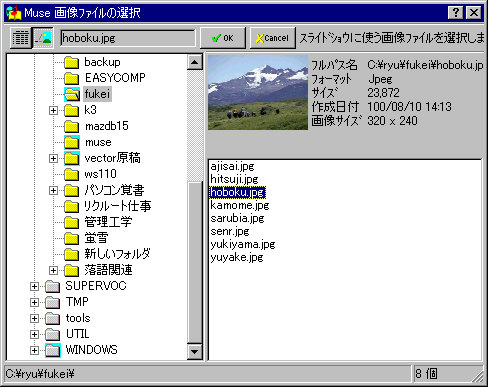The width and height of the screenshot is (488, 387).
Task: Click the 320 x 240 image size value
Action: pos(392,121)
